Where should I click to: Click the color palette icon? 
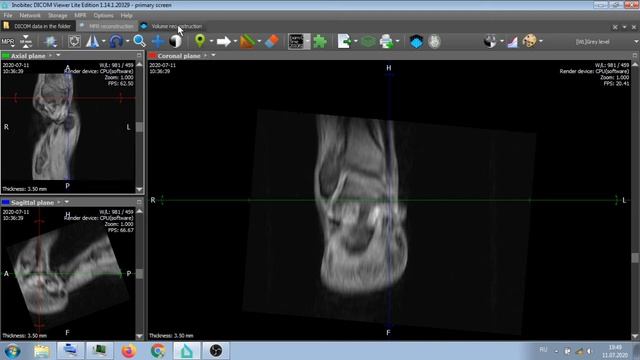click(529, 41)
